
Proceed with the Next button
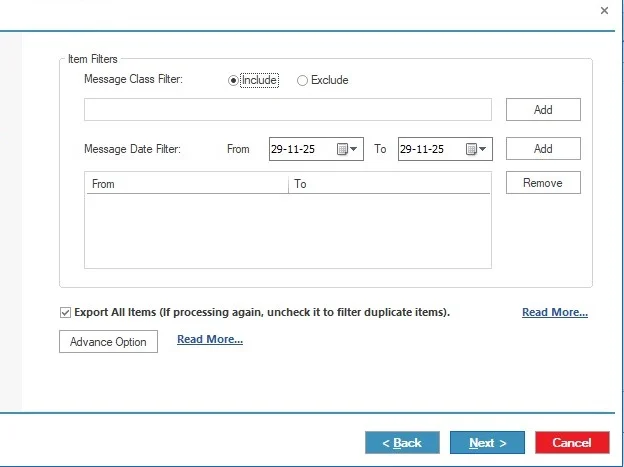[x=487, y=442]
